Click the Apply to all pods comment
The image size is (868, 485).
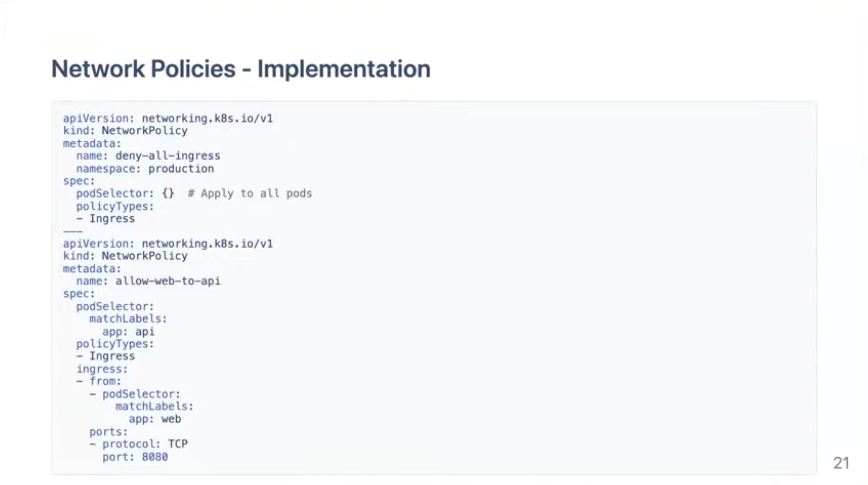point(250,194)
